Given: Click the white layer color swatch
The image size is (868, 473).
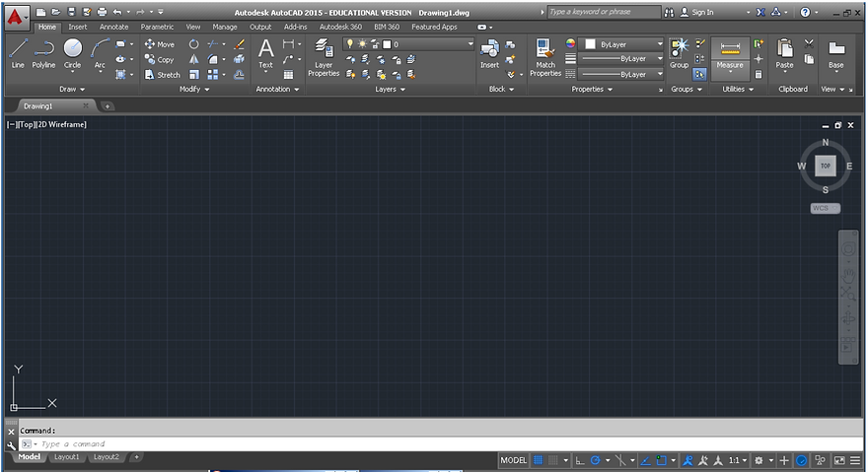Looking at the screenshot, I should (387, 44).
